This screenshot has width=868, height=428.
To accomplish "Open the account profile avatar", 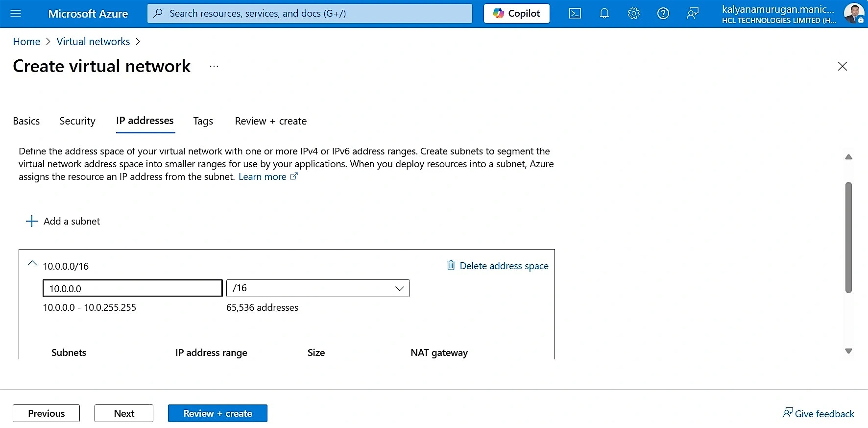I will click(x=853, y=13).
